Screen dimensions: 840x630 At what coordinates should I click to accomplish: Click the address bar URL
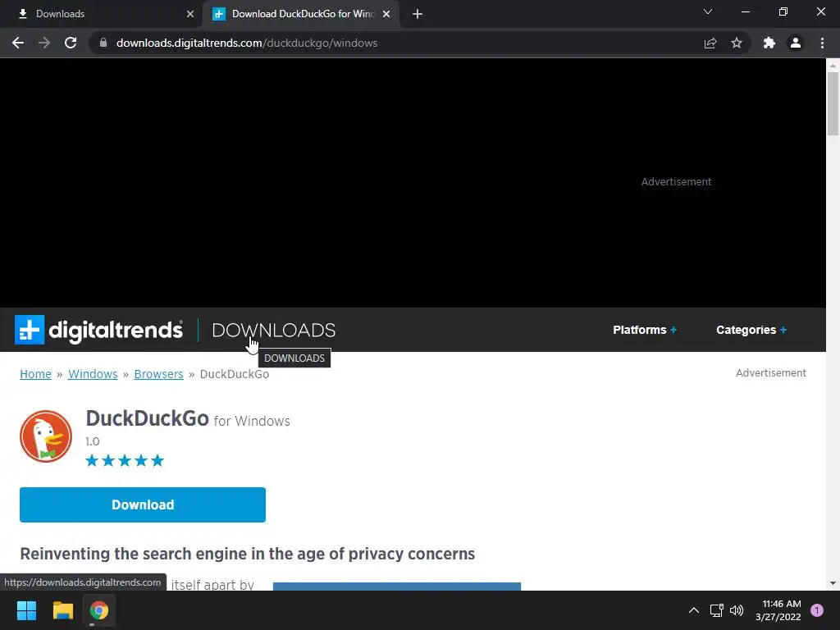247,43
